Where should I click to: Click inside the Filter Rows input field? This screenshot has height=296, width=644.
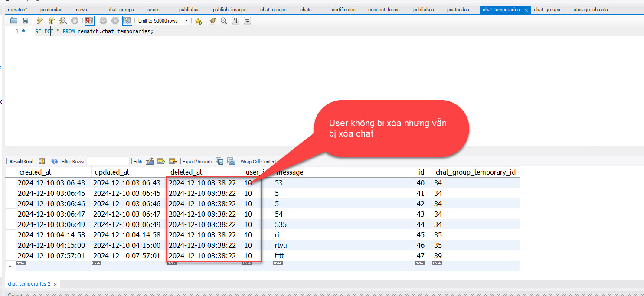(x=108, y=161)
